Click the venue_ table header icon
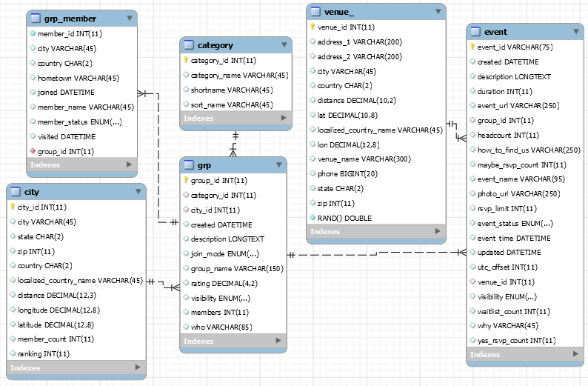 point(315,12)
